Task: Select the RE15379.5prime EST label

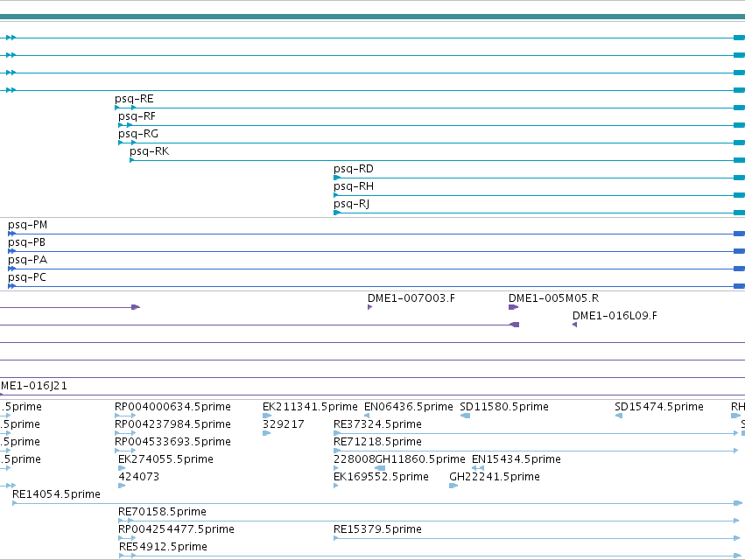Action: [x=377, y=529]
